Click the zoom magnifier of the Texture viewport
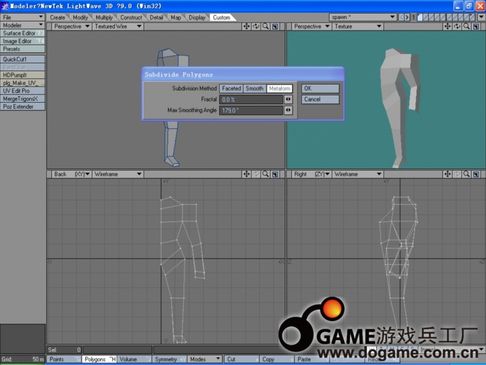The width and height of the screenshot is (486, 365). [467, 26]
